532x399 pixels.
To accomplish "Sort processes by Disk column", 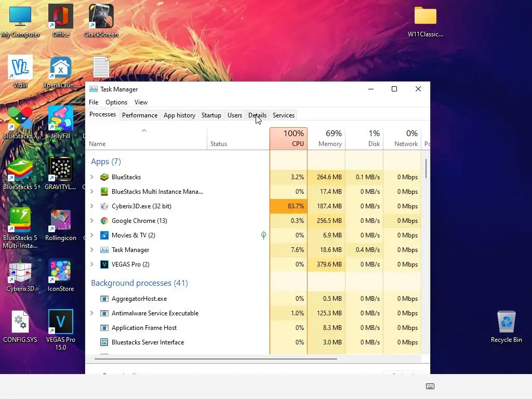I will pyautogui.click(x=364, y=138).
